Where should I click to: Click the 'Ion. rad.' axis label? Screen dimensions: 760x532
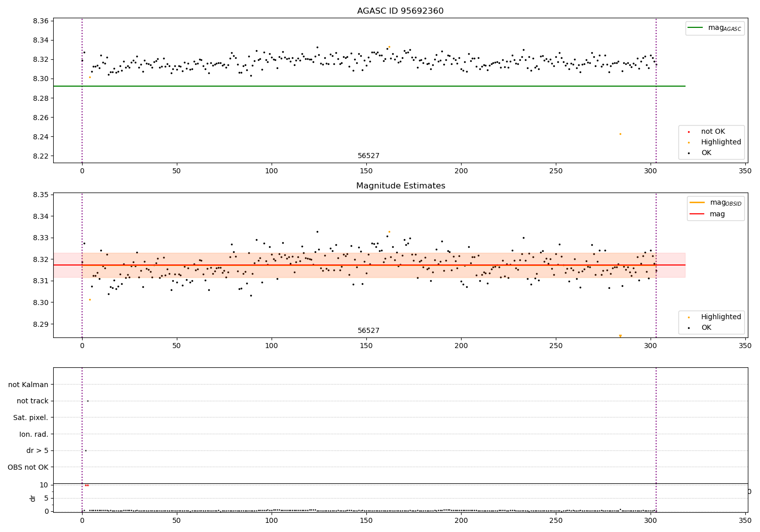34,434
